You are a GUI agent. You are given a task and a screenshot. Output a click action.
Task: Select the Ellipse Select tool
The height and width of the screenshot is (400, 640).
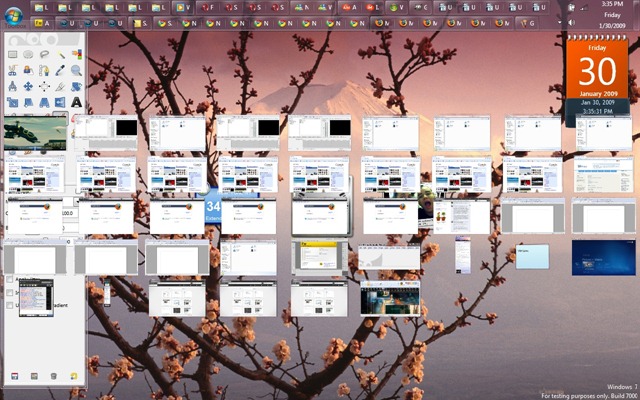click(28, 54)
